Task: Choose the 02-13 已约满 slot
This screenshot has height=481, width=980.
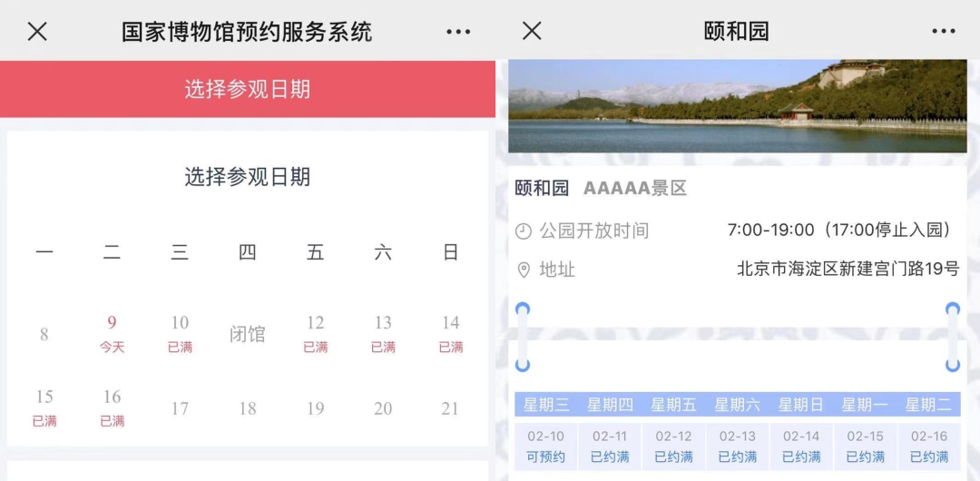Action: 737,447
